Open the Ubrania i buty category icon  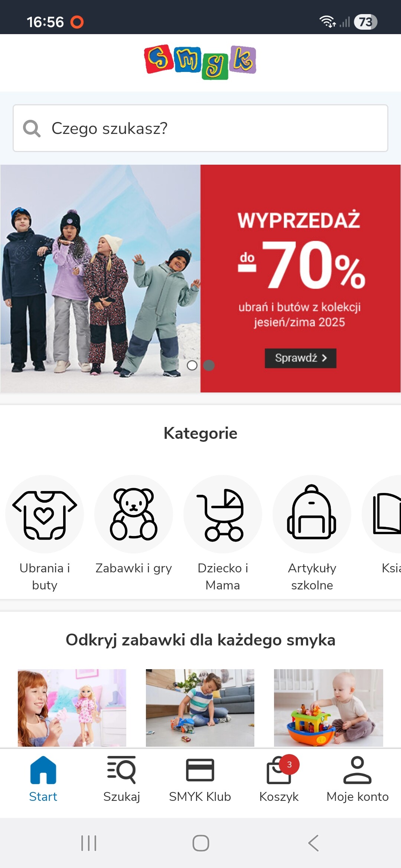tap(45, 514)
